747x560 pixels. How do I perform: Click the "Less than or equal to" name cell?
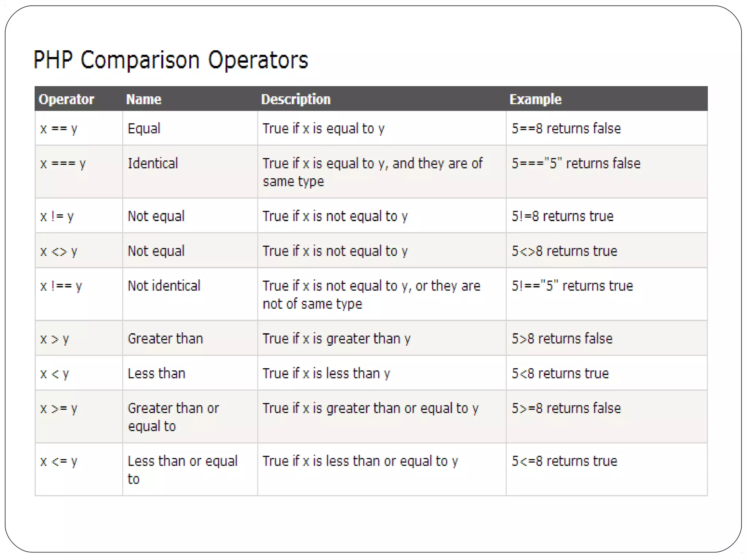[182, 470]
